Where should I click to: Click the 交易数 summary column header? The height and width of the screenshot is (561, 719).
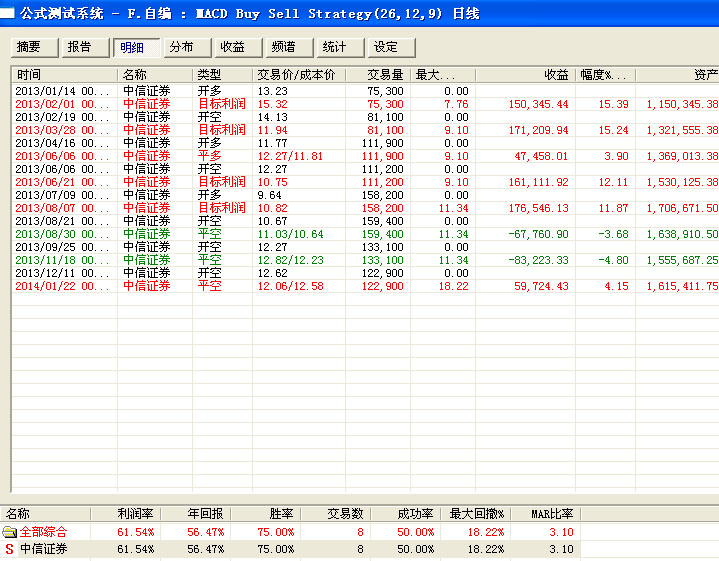(336, 513)
